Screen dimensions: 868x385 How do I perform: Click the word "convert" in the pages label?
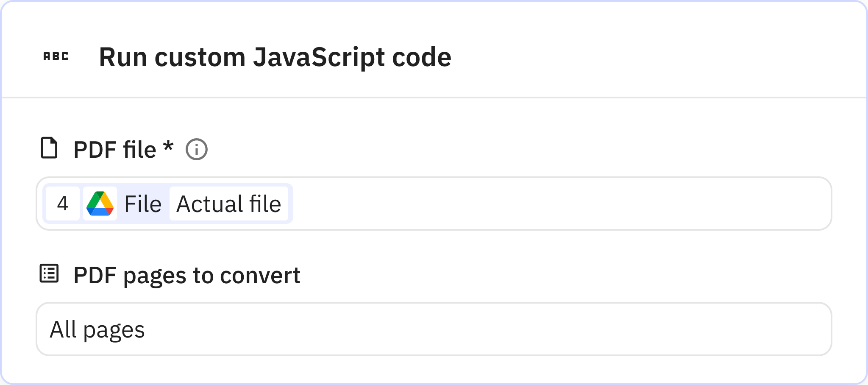[x=260, y=275]
